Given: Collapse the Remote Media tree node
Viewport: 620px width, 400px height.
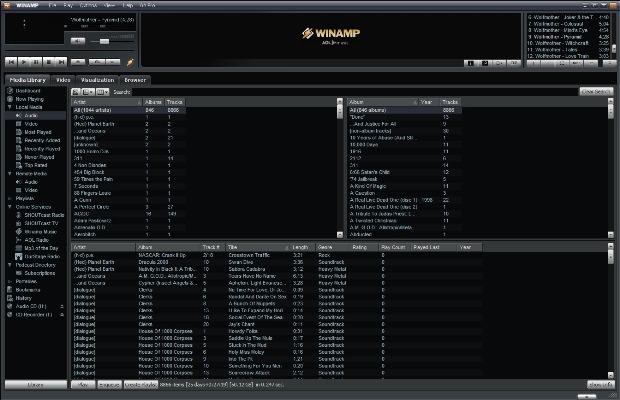Looking at the screenshot, I should 9,174.
